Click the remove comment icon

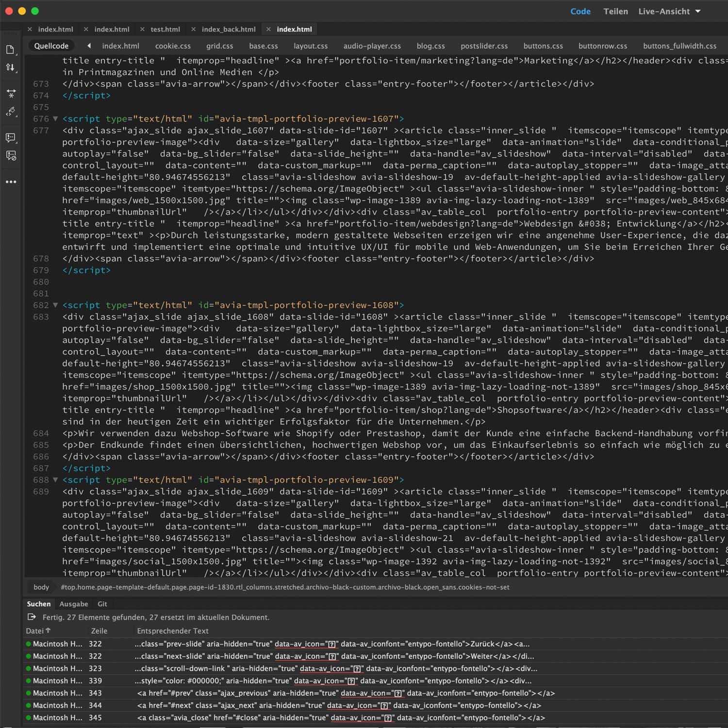11,155
